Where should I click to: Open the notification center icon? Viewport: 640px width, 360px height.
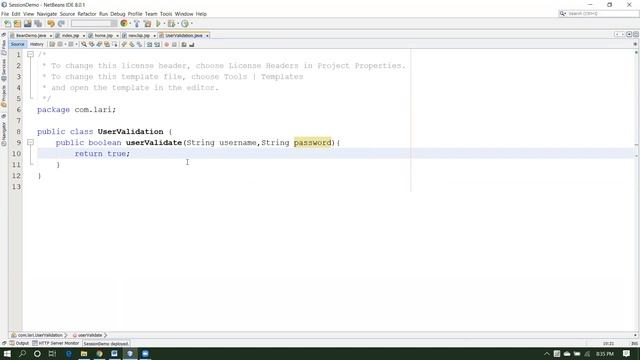(627, 354)
